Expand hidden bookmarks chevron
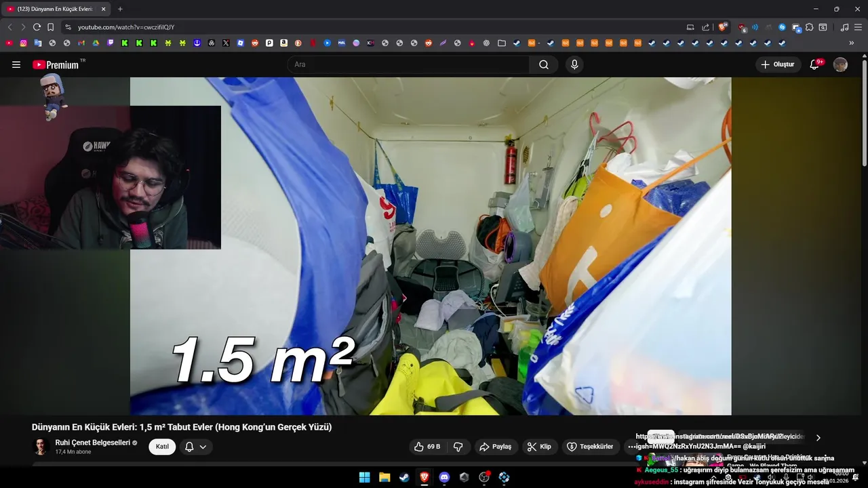 pos(852,43)
